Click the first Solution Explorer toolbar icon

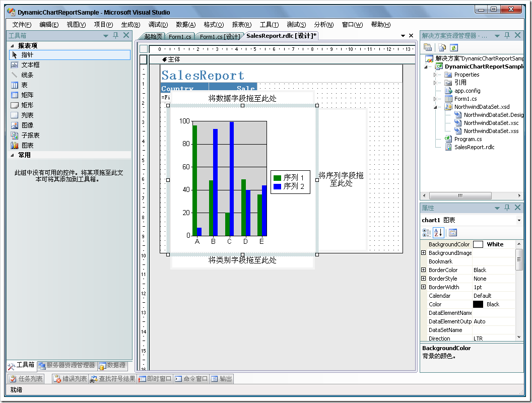[x=428, y=47]
